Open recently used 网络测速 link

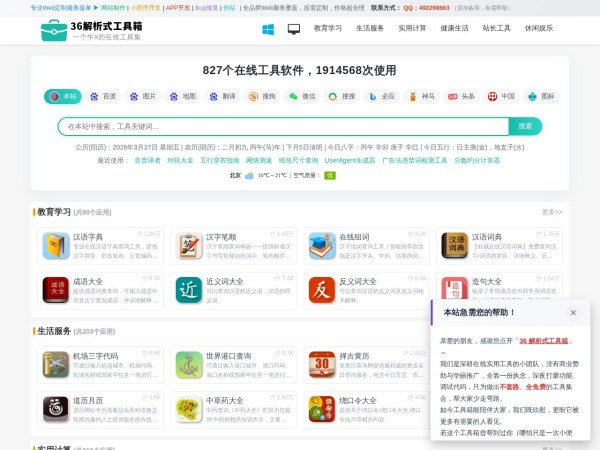(259, 160)
